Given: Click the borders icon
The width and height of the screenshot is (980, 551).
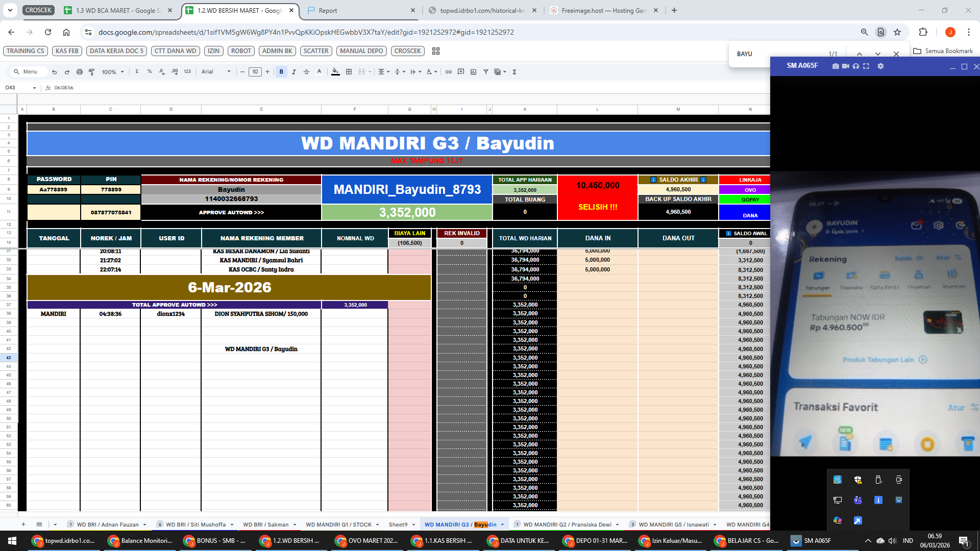Looking at the screenshot, I should click(349, 72).
